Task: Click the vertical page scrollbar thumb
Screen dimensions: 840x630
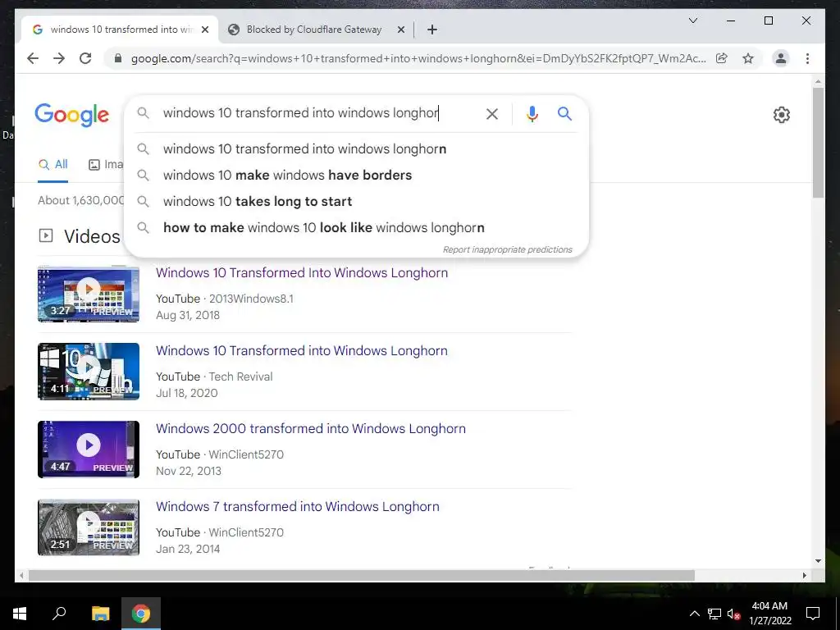Action: (818, 143)
